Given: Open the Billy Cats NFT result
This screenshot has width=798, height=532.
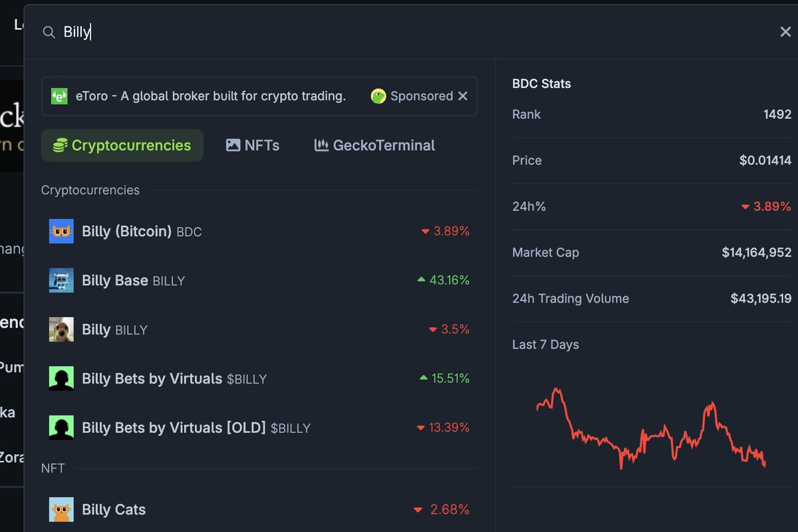Looking at the screenshot, I should click(x=259, y=510).
